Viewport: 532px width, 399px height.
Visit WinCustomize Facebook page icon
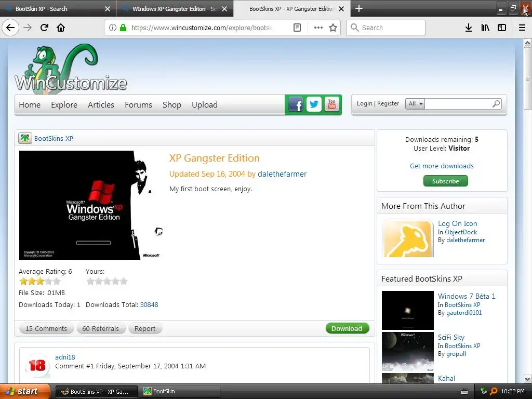pyautogui.click(x=296, y=104)
